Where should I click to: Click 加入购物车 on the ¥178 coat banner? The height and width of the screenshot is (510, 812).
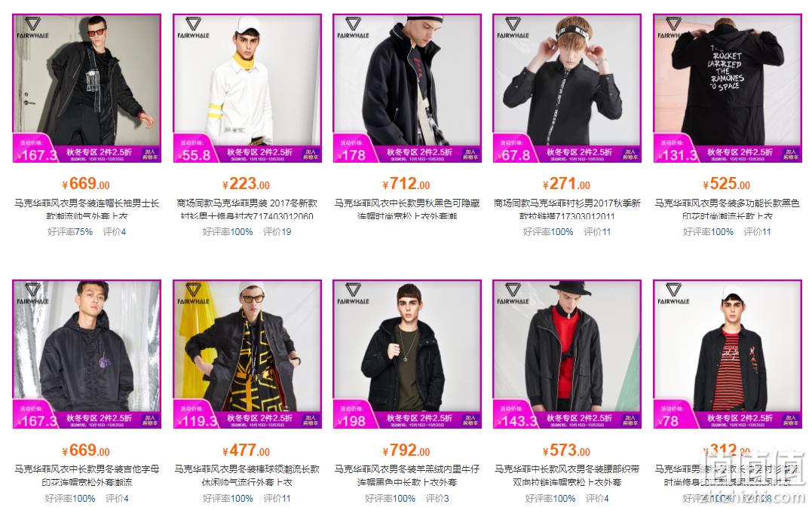point(470,154)
